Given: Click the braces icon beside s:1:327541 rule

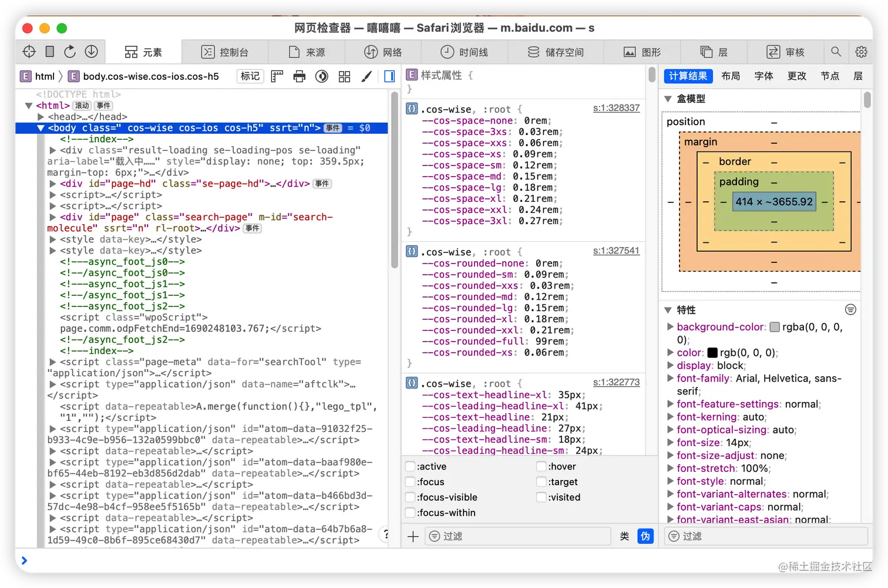Looking at the screenshot, I should click(412, 252).
